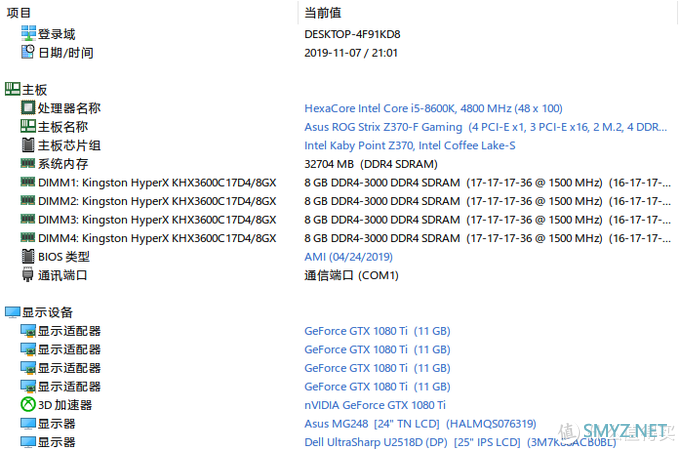Click the 日期/时间 calendar icon
This screenshot has width=680, height=450.
click(28, 53)
